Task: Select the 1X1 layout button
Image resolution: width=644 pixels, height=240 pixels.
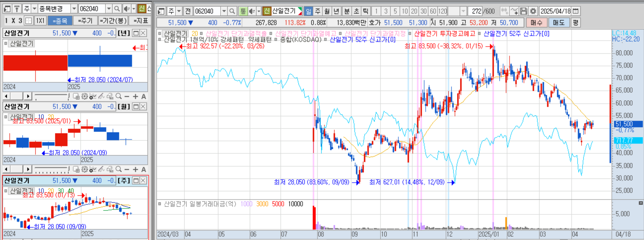Action: [x=40, y=21]
